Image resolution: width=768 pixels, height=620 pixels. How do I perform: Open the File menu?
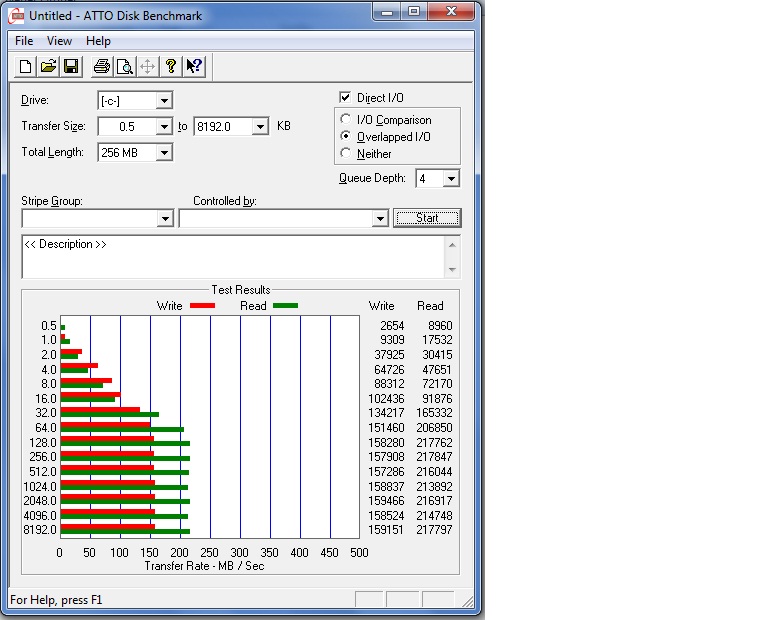click(24, 41)
